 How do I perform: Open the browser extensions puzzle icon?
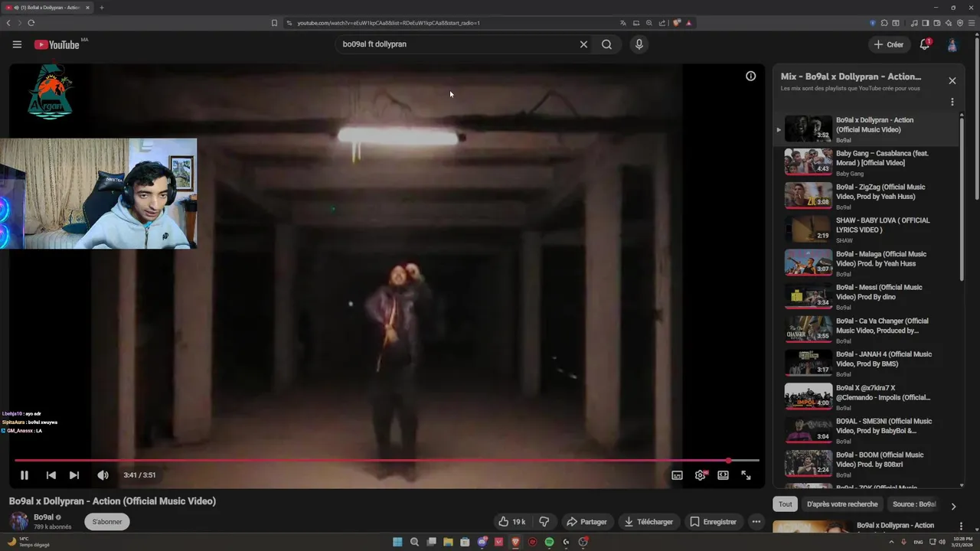click(884, 23)
